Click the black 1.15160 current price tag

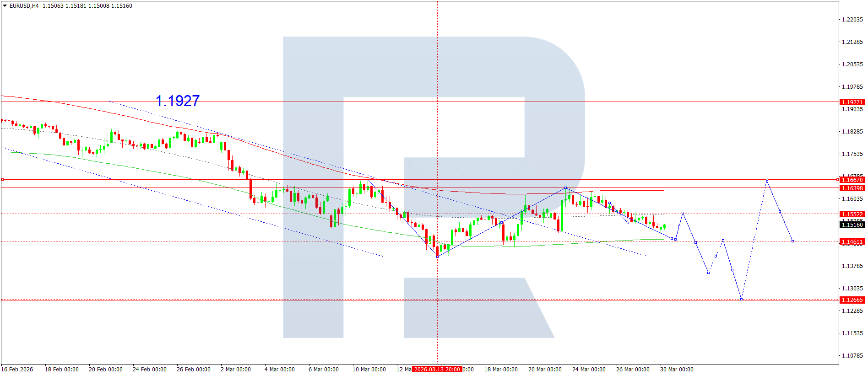pos(852,225)
